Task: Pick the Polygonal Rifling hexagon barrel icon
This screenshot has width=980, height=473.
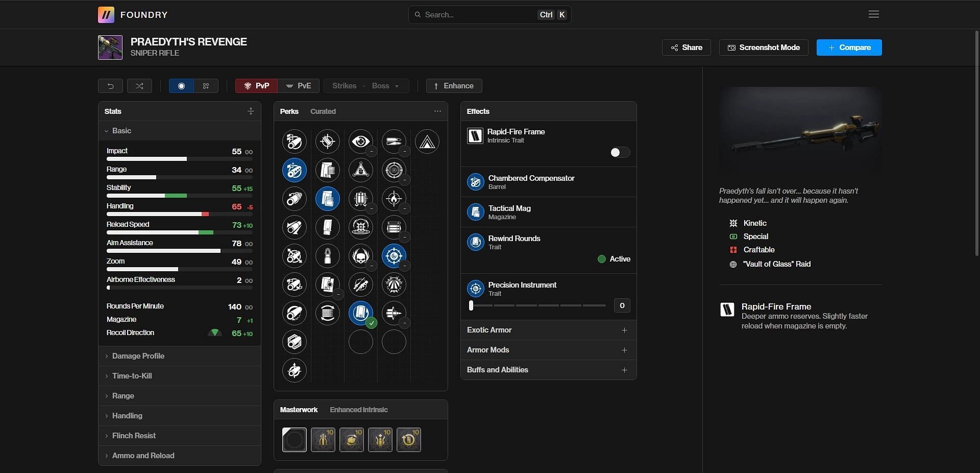Action: coord(295,342)
